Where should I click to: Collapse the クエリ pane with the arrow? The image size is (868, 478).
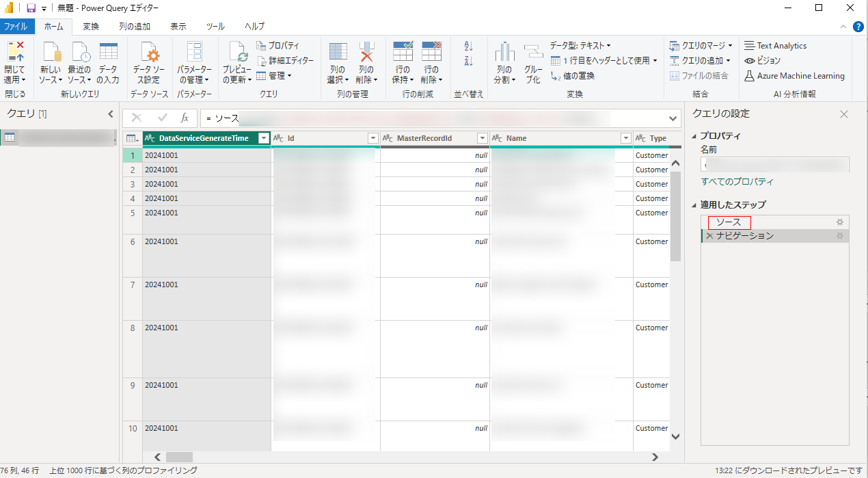click(x=111, y=114)
